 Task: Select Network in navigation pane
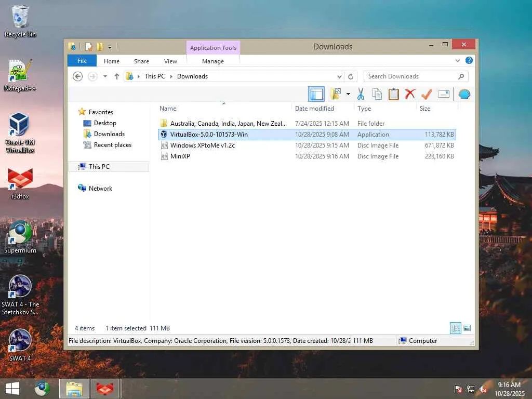[100, 188]
